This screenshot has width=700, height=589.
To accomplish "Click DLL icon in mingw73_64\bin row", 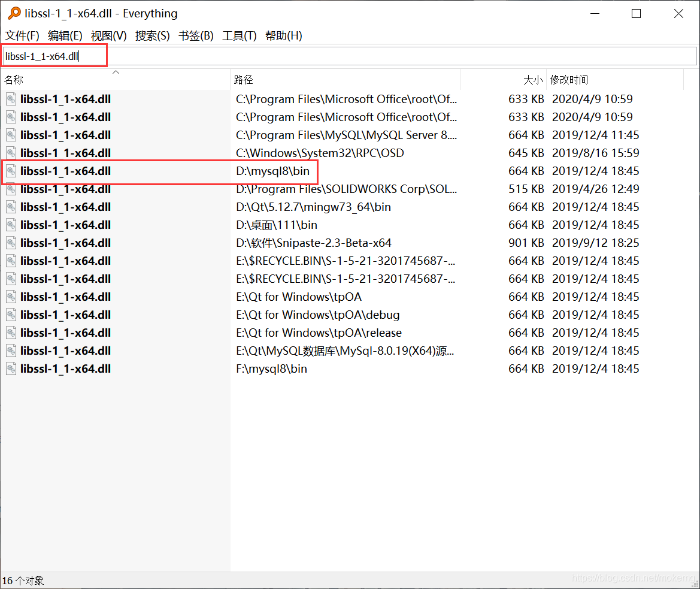I will coord(11,207).
